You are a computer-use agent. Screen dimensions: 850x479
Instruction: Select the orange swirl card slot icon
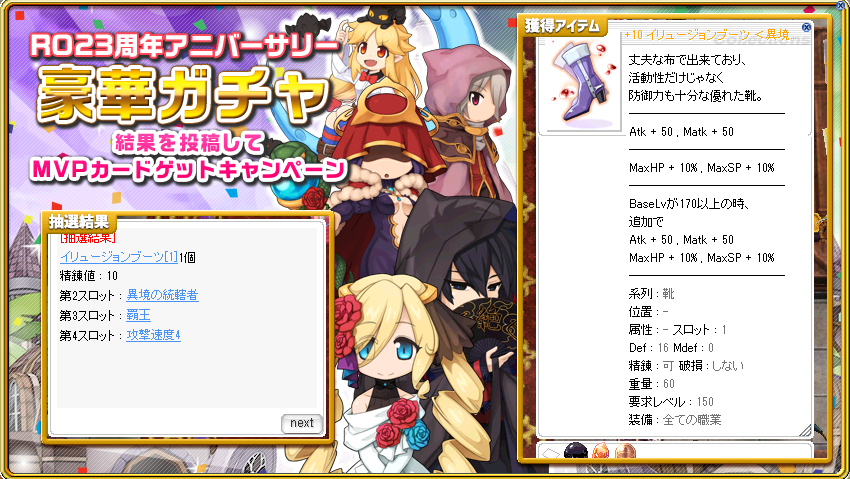coord(601,451)
